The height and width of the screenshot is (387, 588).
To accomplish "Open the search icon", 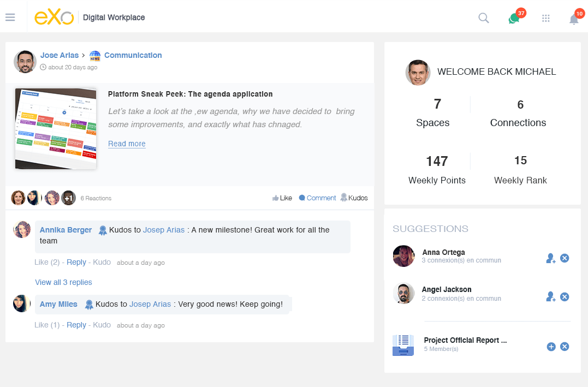I will [483, 17].
